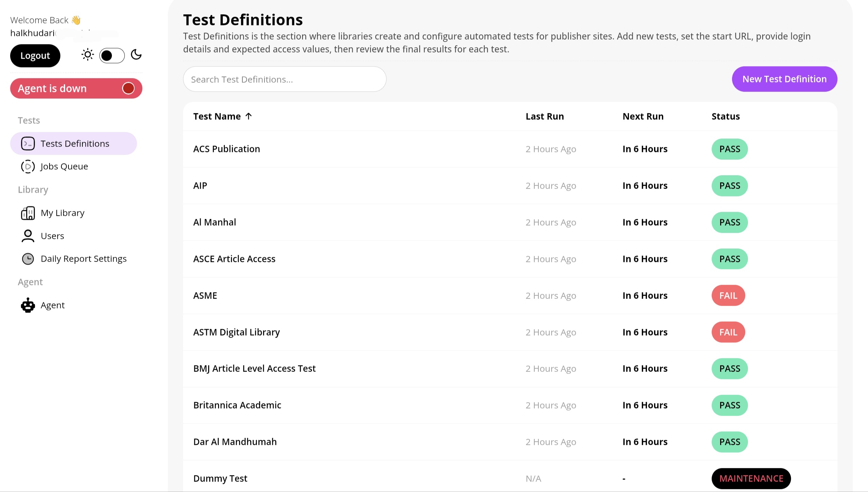Toggle the dark mode switch
The width and height of the screenshot is (868, 492).
point(112,56)
